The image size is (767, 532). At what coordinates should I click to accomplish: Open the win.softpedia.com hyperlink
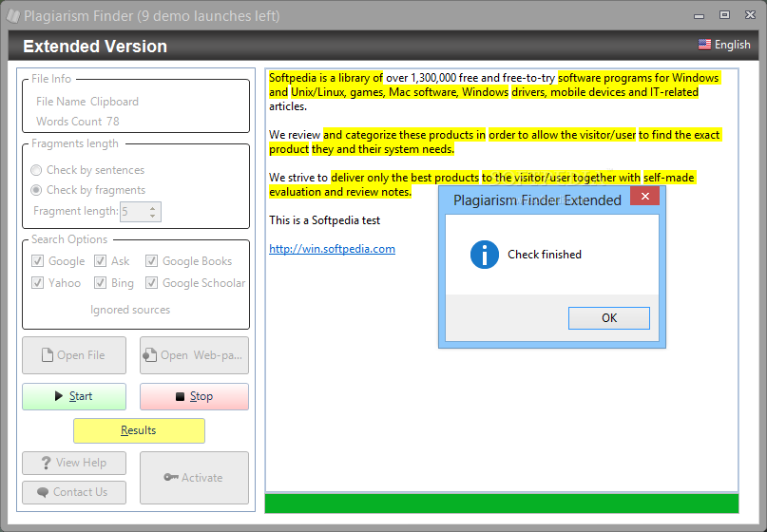332,249
